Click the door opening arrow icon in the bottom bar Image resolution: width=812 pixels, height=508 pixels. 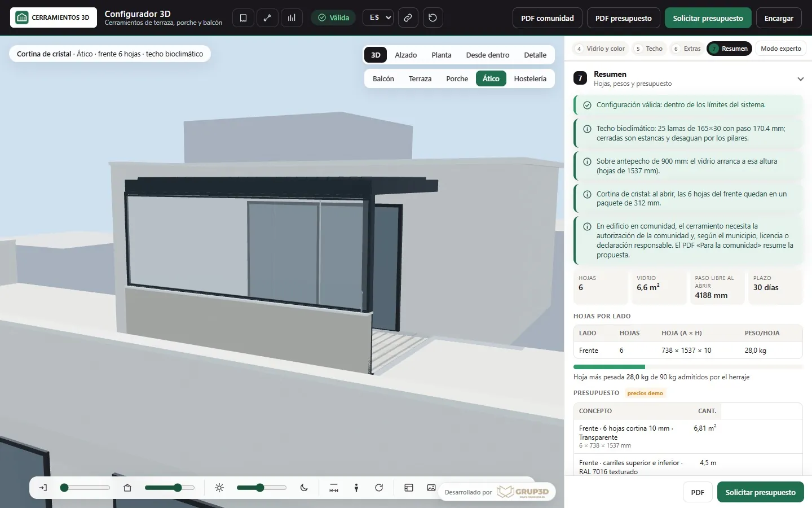[x=43, y=488]
